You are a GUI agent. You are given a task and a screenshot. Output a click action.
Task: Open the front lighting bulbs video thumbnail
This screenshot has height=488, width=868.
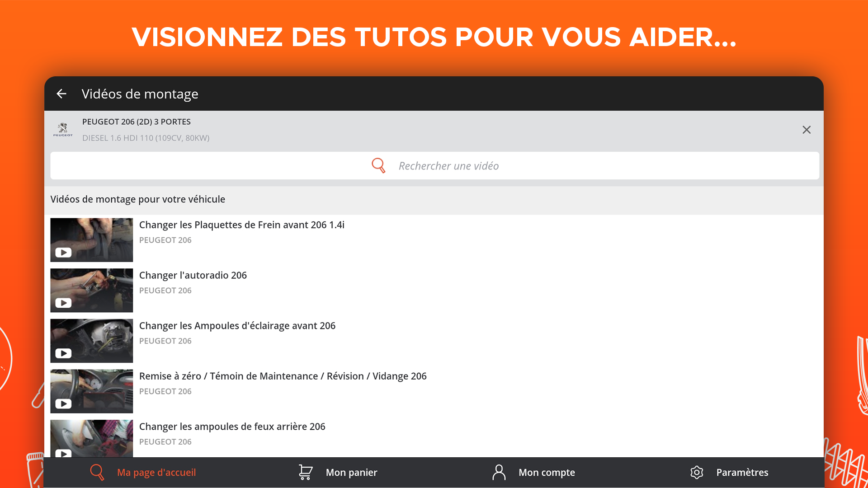click(92, 341)
